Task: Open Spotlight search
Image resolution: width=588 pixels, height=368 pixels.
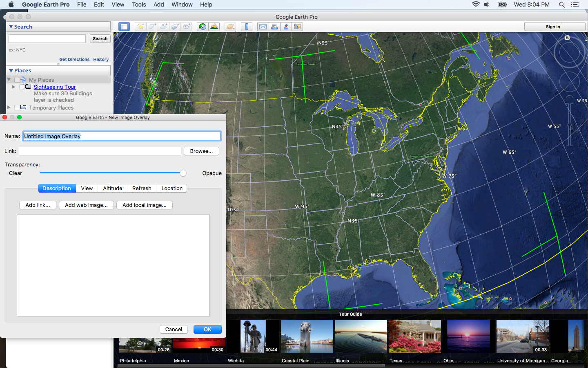Action: 562,4
